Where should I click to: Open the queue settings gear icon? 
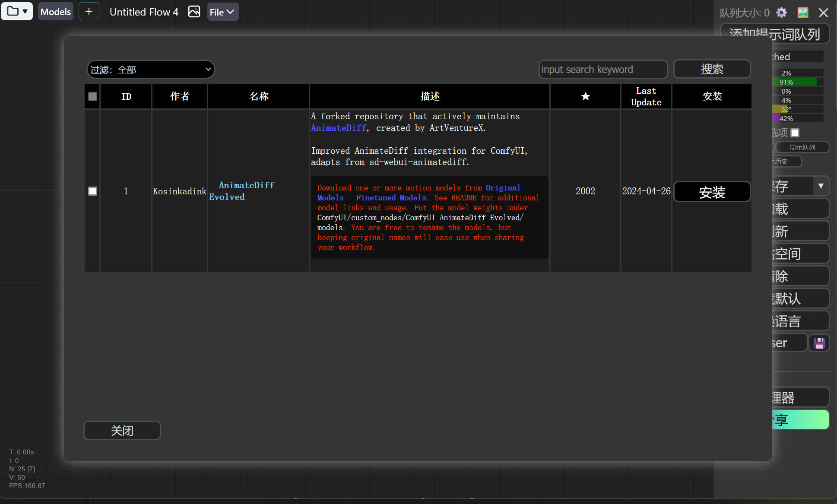pos(781,13)
